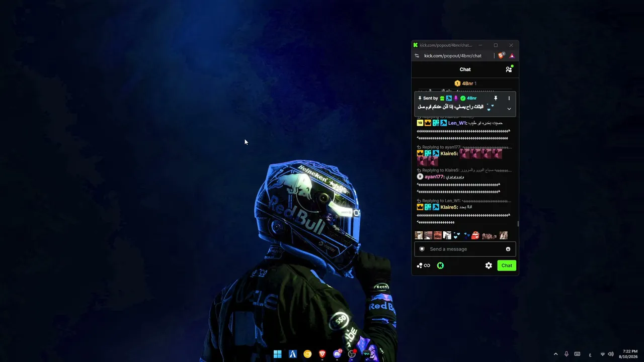Image resolution: width=644 pixels, height=362 pixels.
Task: Open the waveform app on the taskbar
Action: (x=367, y=354)
